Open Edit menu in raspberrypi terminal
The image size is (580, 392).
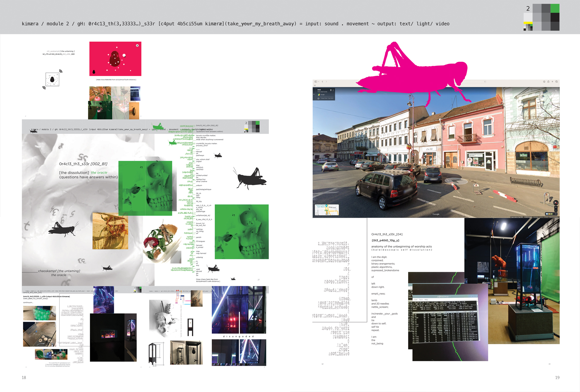[x=416, y=300]
